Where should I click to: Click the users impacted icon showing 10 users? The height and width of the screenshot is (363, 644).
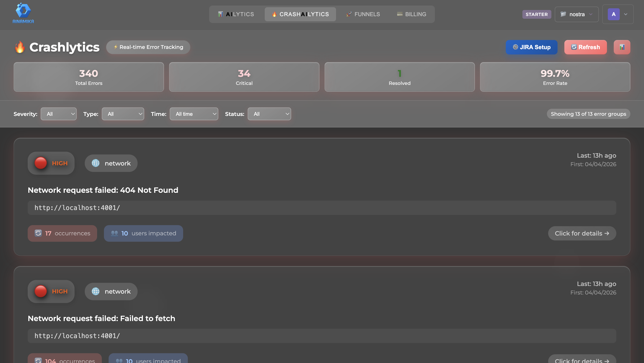(115, 233)
